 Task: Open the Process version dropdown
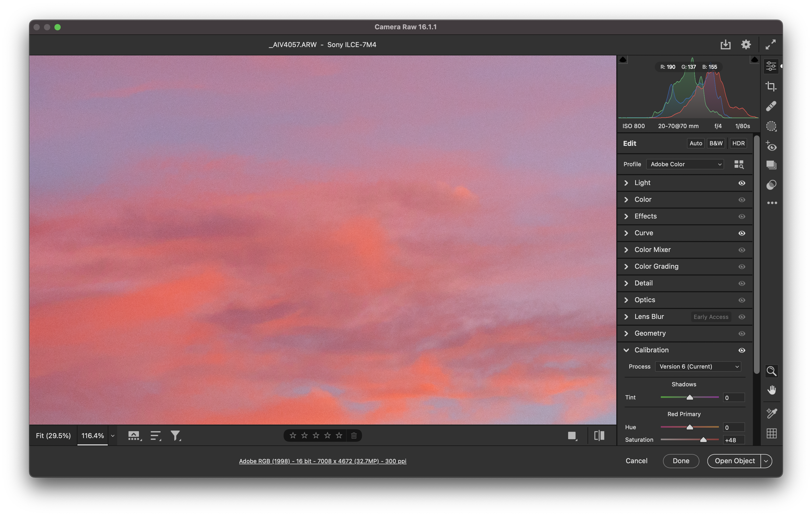pos(698,366)
